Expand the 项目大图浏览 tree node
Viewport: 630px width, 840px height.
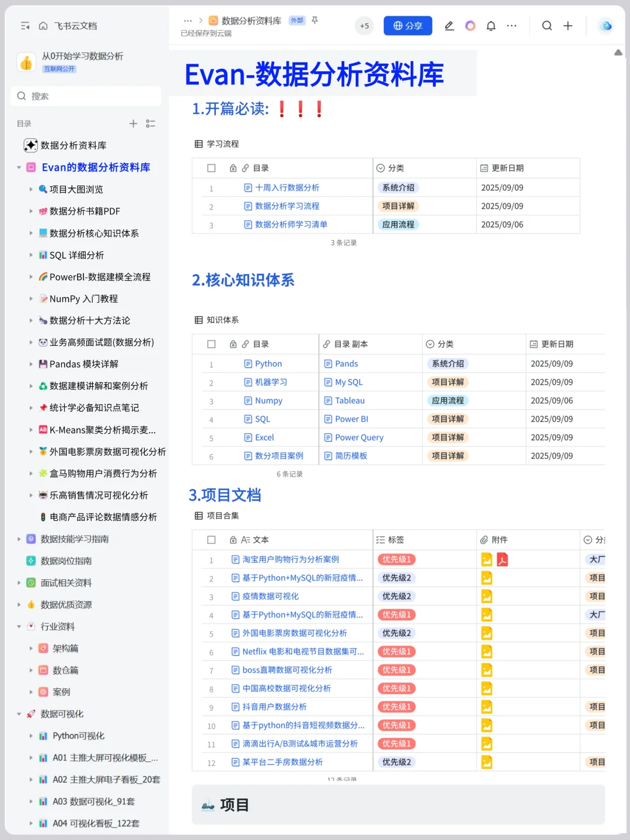coord(31,189)
